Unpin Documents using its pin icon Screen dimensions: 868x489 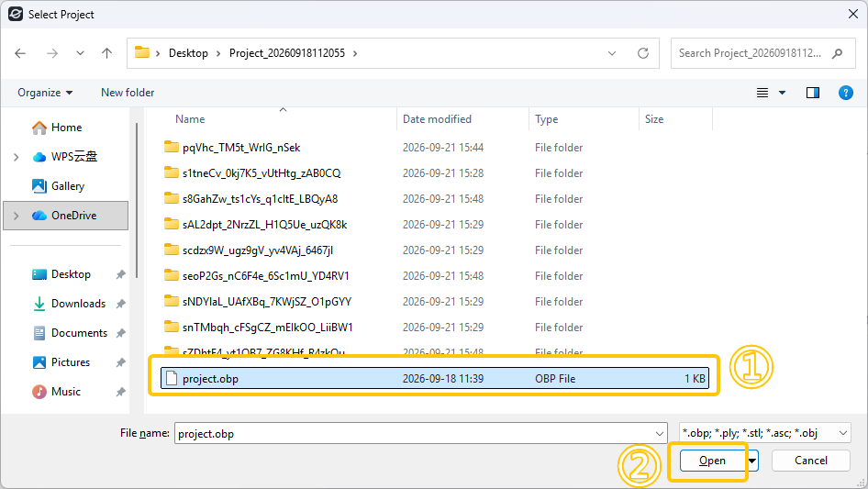pyautogui.click(x=120, y=333)
